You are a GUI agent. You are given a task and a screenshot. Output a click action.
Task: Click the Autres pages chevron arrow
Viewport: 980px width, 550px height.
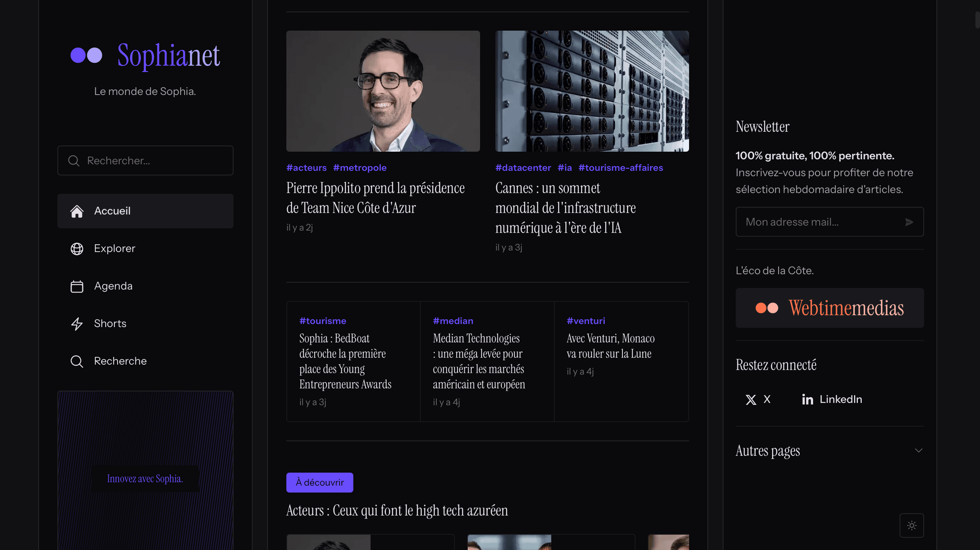[x=919, y=450]
